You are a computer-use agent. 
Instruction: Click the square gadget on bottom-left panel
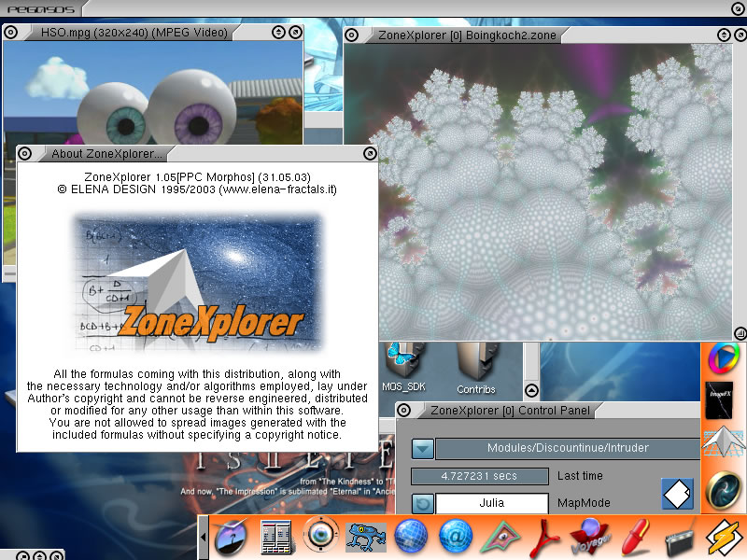click(22, 555)
